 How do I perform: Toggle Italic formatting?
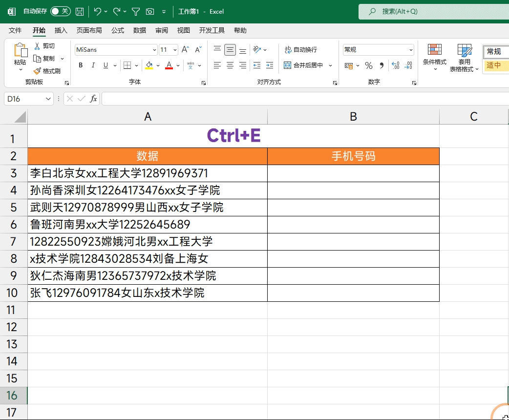click(x=93, y=65)
